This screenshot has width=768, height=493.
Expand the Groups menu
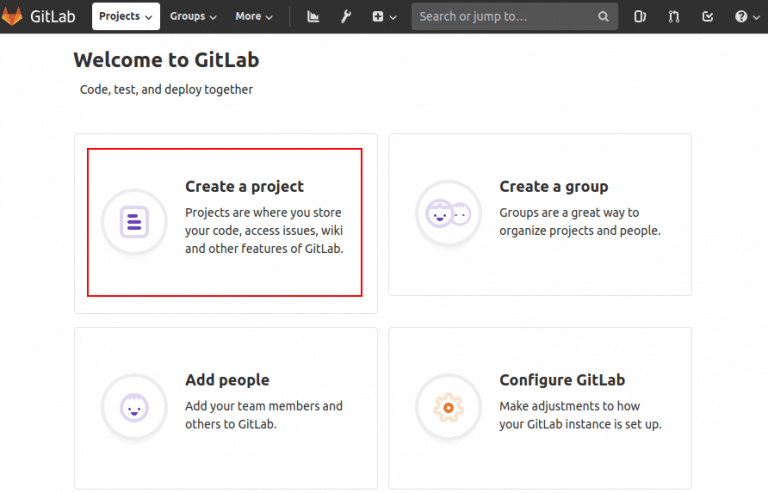pyautogui.click(x=193, y=16)
